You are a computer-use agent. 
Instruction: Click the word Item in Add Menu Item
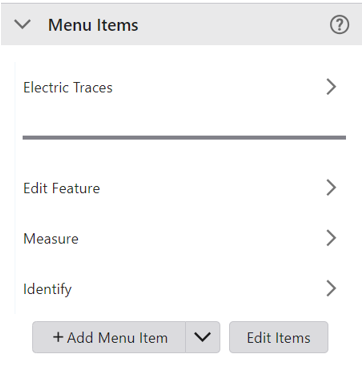pos(154,338)
